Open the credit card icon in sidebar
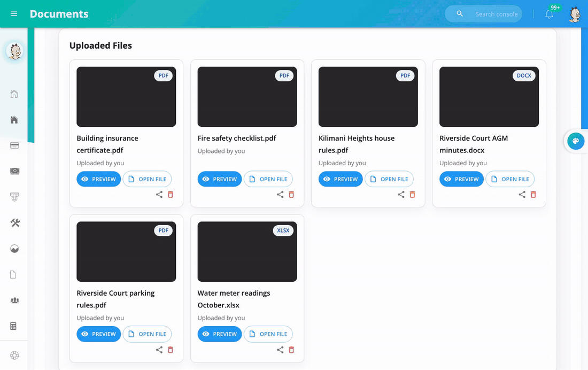The width and height of the screenshot is (588, 370). point(14,145)
